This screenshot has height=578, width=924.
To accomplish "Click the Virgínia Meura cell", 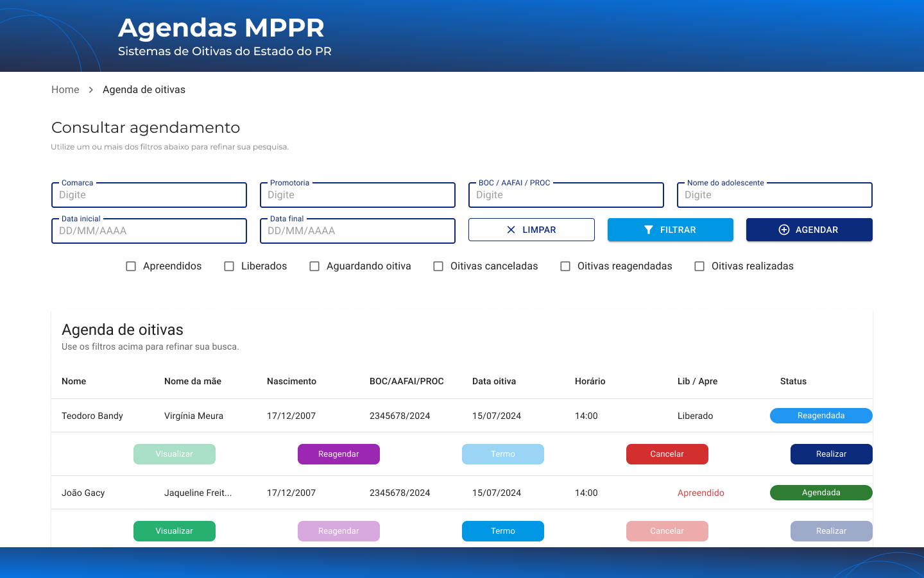I will click(194, 416).
